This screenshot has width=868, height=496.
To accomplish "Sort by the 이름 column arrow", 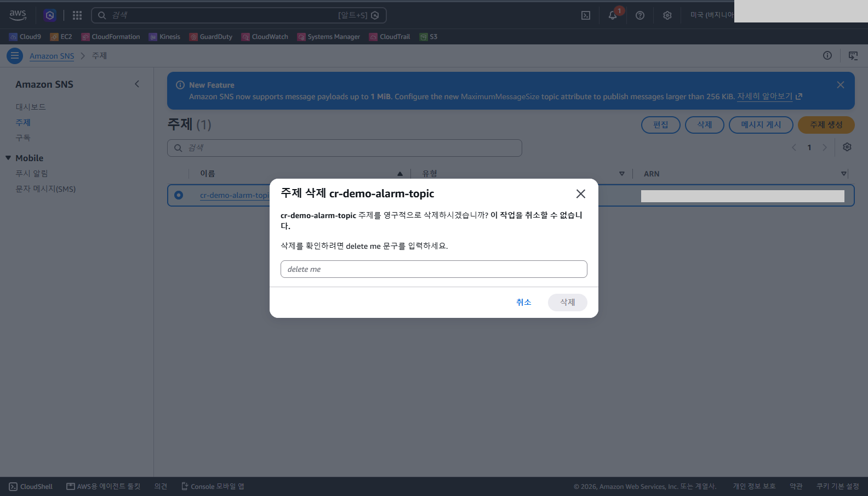I will (400, 174).
